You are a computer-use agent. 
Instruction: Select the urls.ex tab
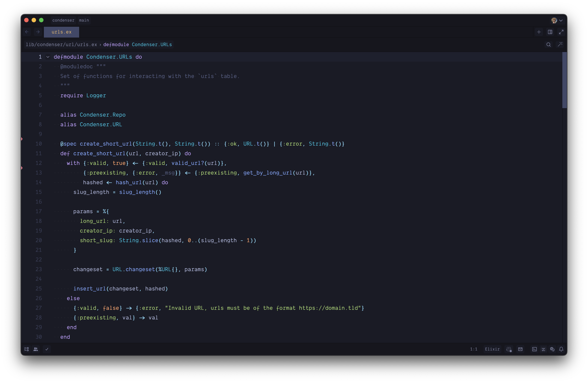62,32
